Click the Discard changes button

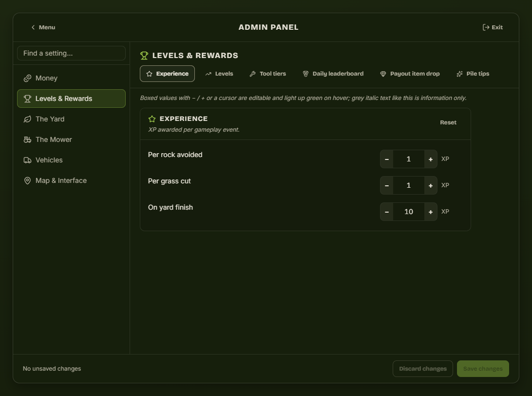coord(423,369)
